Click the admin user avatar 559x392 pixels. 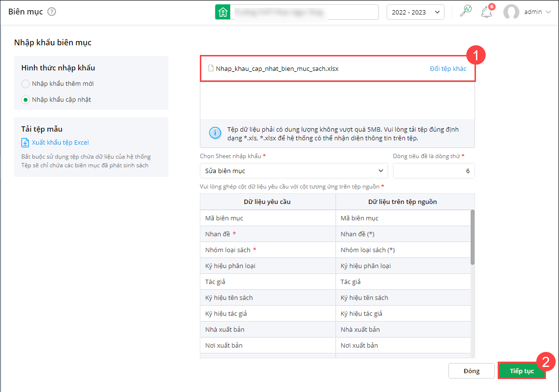coord(511,12)
